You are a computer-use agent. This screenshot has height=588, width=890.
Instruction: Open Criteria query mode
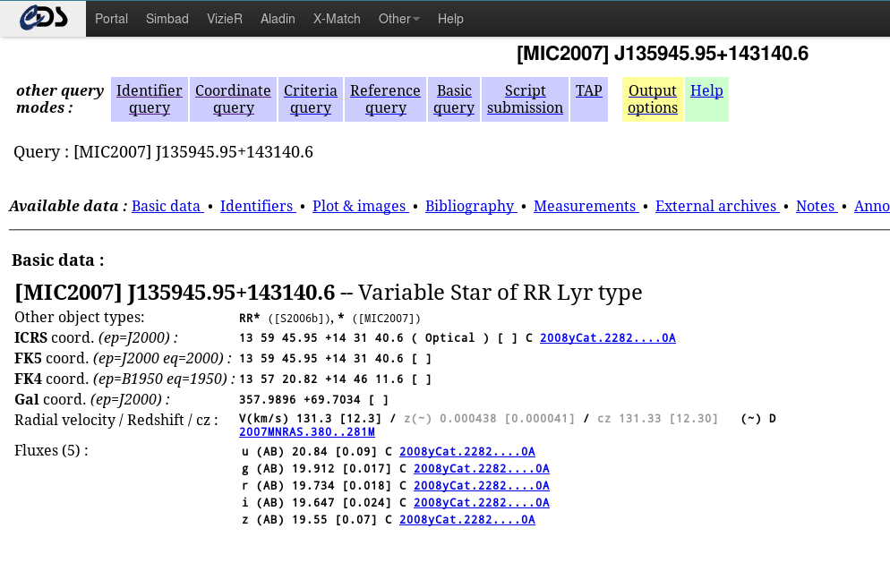click(x=311, y=99)
